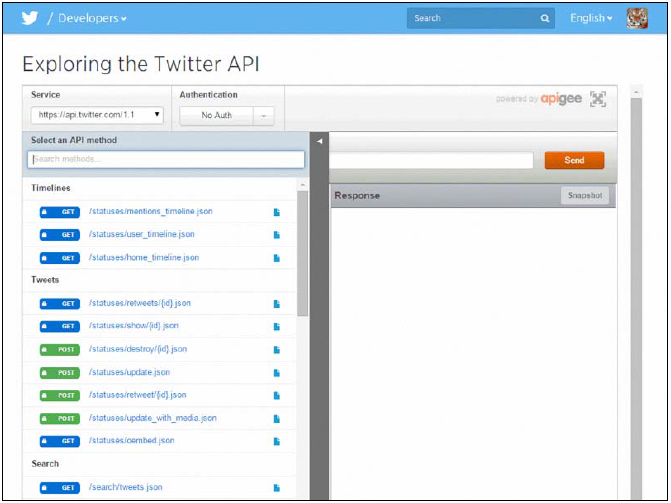Click the Twitter bird logo
This screenshot has width=671, height=503.
tap(30, 18)
